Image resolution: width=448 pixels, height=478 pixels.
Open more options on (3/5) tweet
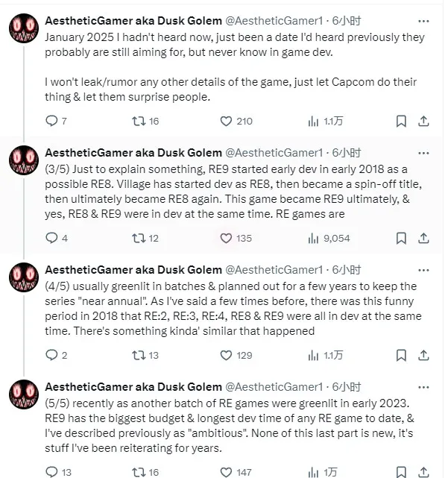click(423, 153)
